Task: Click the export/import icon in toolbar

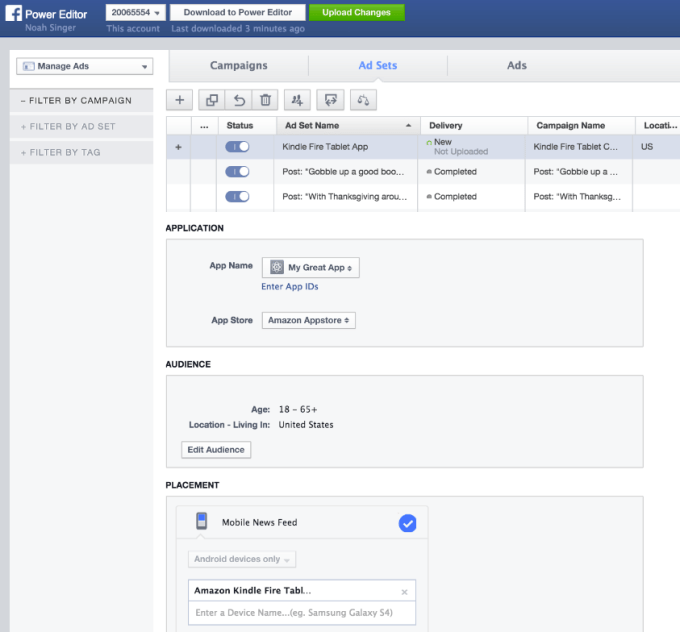Action: pos(331,99)
